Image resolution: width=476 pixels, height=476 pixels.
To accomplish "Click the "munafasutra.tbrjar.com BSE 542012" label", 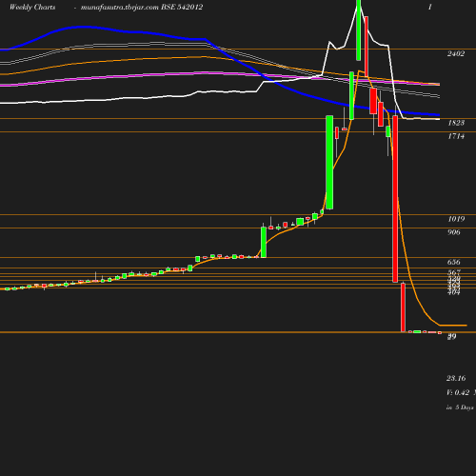I will click(x=142, y=8).
